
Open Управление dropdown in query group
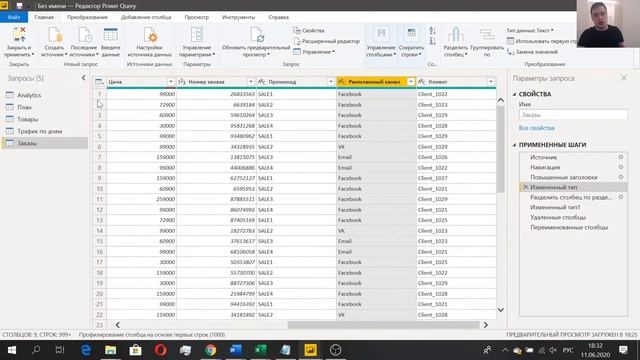tap(314, 52)
